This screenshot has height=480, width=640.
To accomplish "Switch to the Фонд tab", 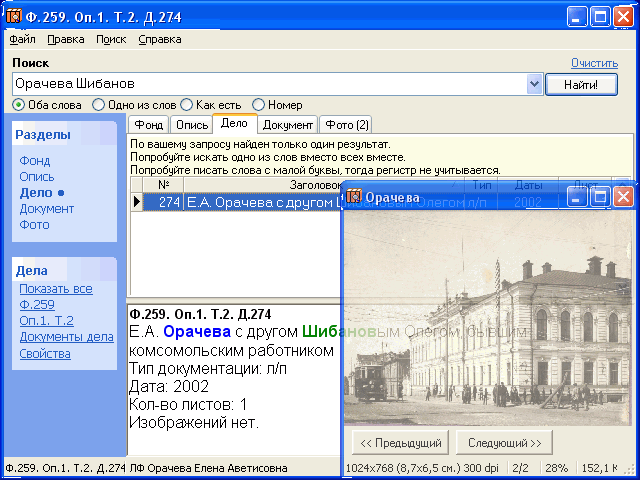I will (149, 125).
